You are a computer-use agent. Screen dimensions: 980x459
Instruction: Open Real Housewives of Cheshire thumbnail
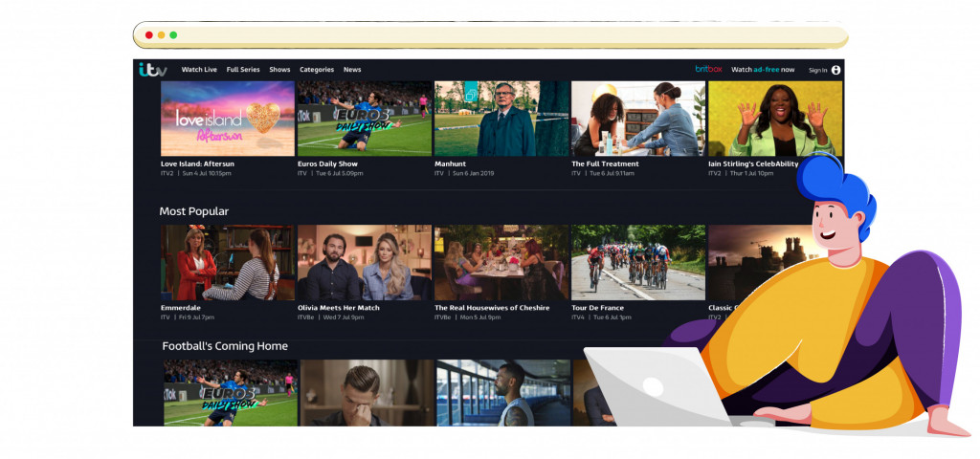coord(501,262)
